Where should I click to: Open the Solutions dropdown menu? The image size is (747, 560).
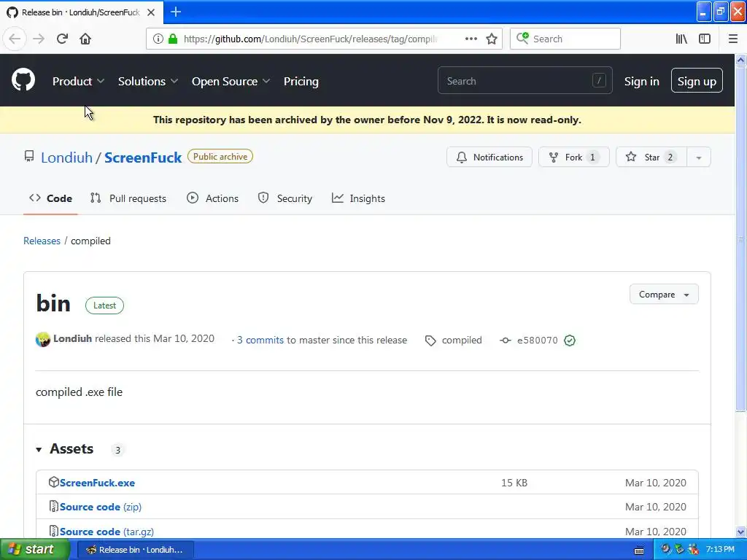(x=147, y=82)
